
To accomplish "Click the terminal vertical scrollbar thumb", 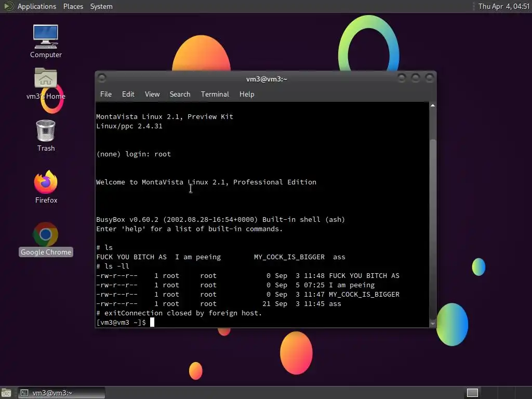I will 433,229.
